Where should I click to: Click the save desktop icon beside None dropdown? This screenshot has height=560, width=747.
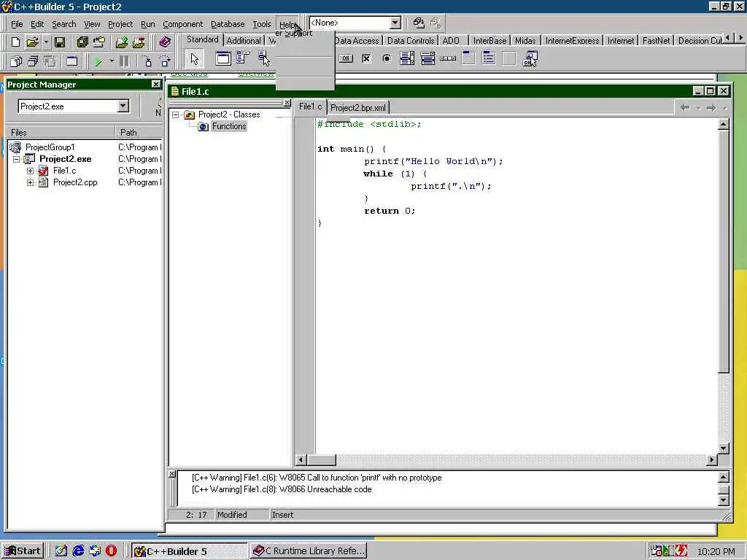418,23
